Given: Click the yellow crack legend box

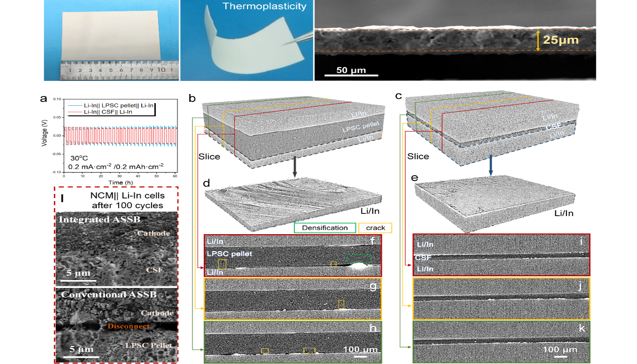Looking at the screenshot, I should (375, 228).
